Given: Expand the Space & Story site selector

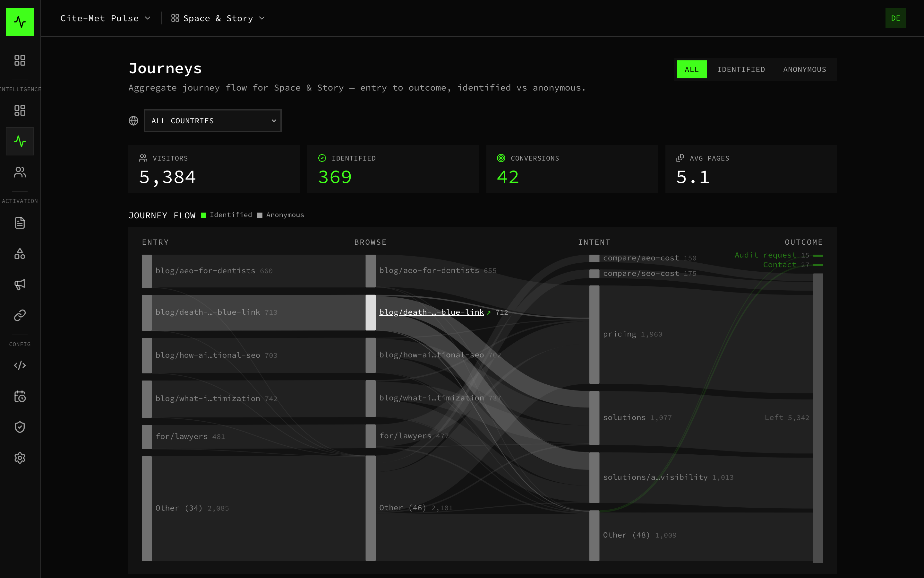Looking at the screenshot, I should point(218,18).
